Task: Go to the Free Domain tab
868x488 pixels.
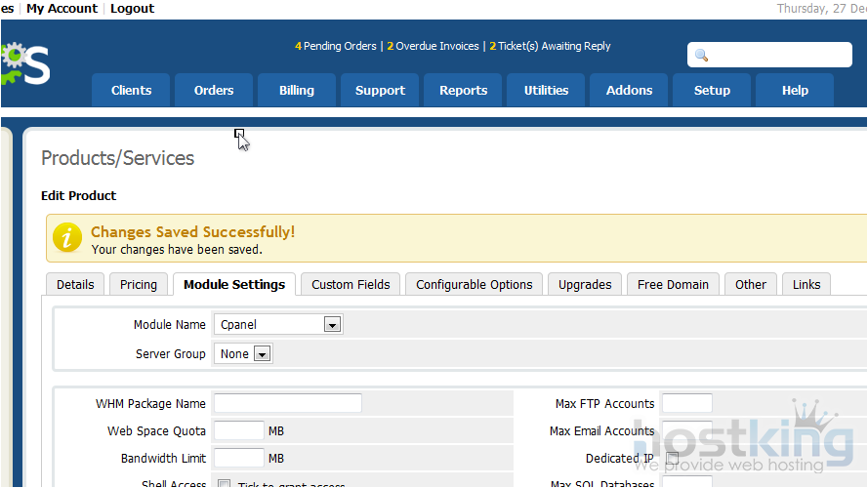Action: (672, 284)
